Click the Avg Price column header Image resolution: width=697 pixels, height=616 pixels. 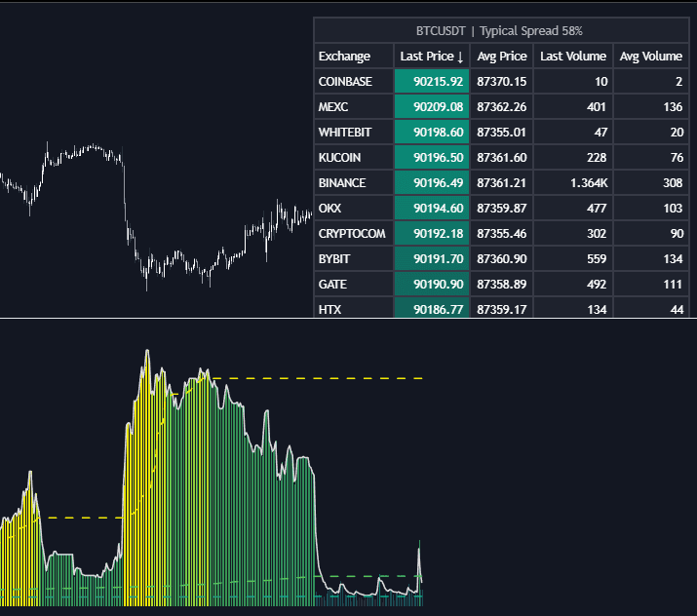[x=502, y=56]
